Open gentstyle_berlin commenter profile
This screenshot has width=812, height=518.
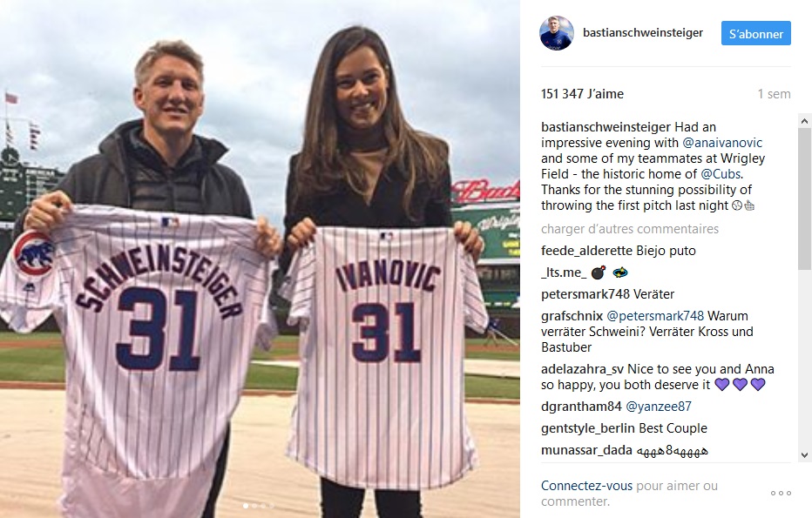coord(581,428)
